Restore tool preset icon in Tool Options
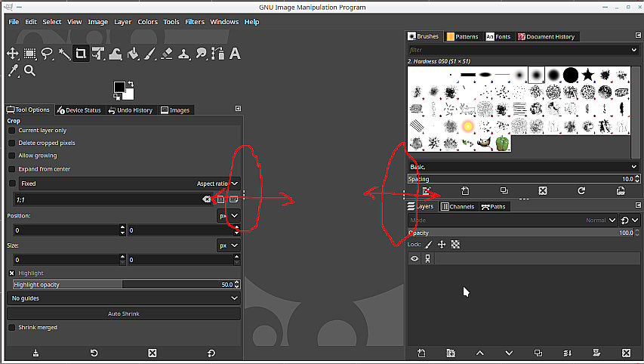This screenshot has height=364, width=644. [94, 353]
